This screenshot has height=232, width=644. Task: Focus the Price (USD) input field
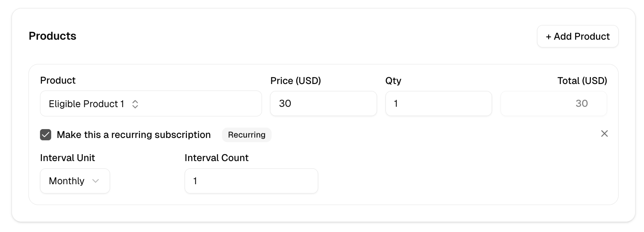(323, 104)
